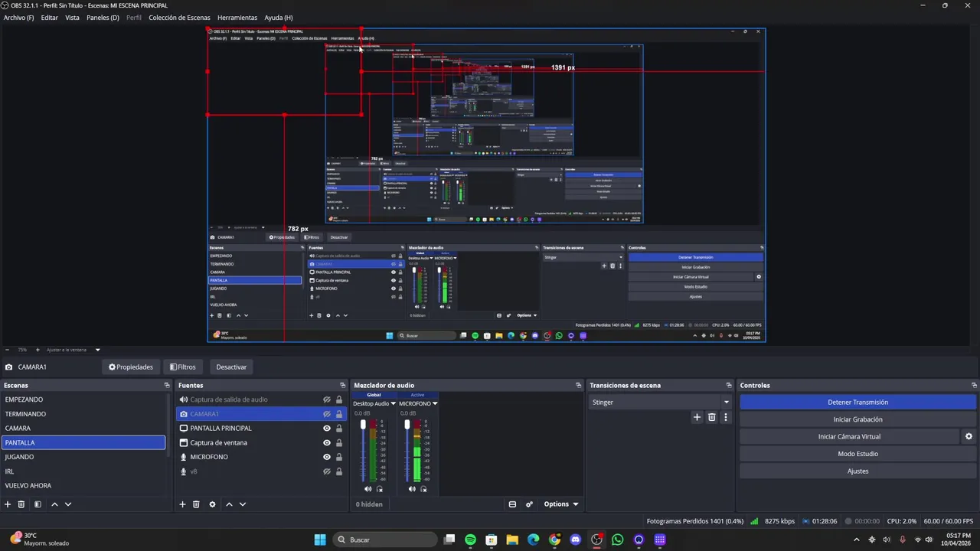Remove the selected source with trash icon
980x551 pixels.
[x=196, y=504]
